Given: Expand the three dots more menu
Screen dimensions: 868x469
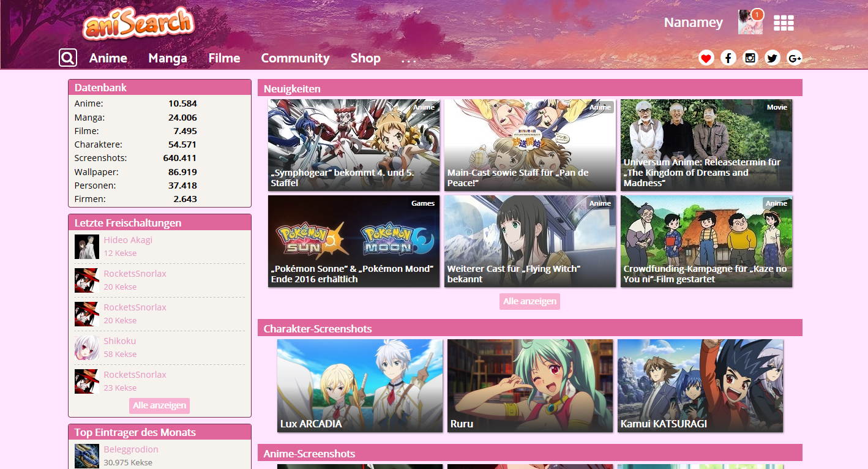Looking at the screenshot, I should [x=409, y=59].
